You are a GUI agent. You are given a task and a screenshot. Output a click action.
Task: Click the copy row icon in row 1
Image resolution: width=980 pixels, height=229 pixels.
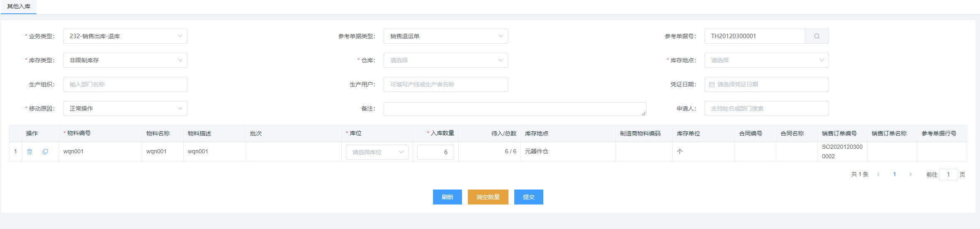(x=45, y=152)
